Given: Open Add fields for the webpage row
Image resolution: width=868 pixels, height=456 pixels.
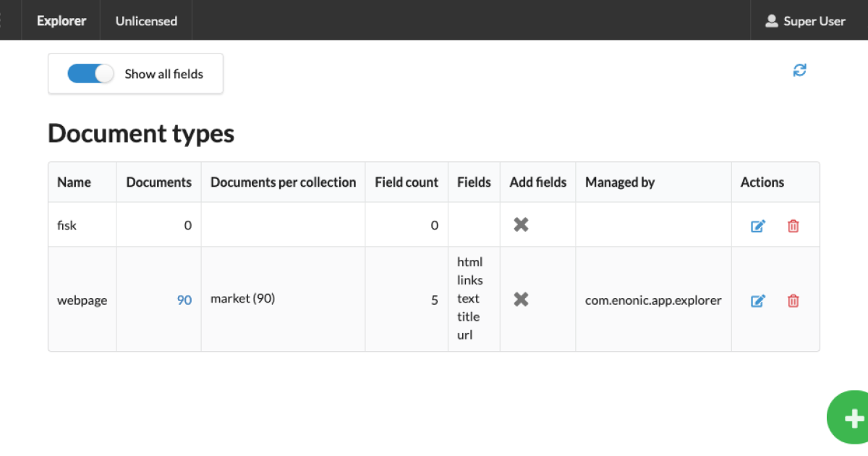Looking at the screenshot, I should 521,299.
